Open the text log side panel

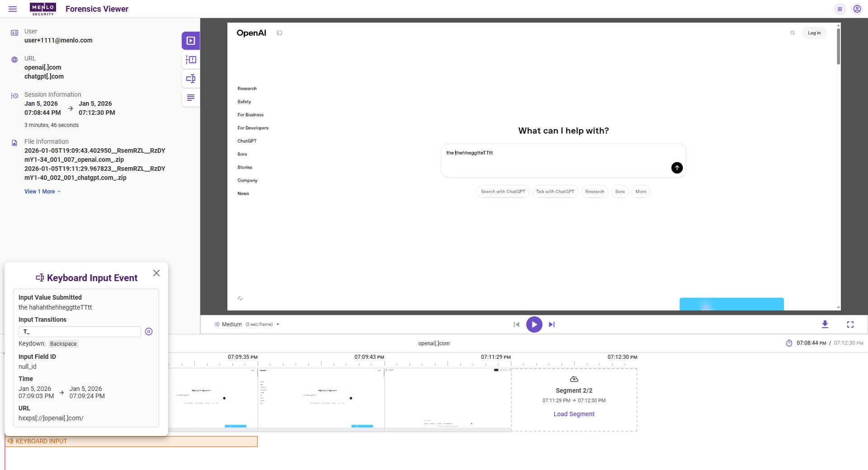(191, 98)
